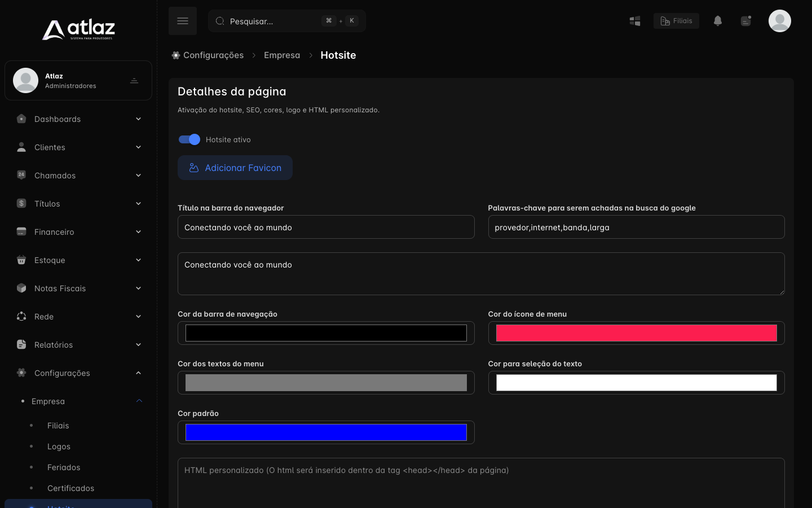Pick the Cor padrão blue swatch

tap(326, 432)
